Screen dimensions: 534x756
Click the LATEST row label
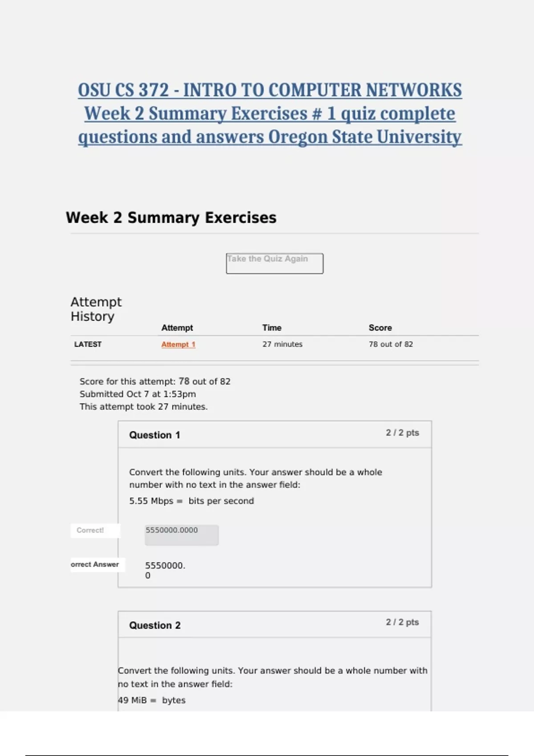tap(88, 344)
